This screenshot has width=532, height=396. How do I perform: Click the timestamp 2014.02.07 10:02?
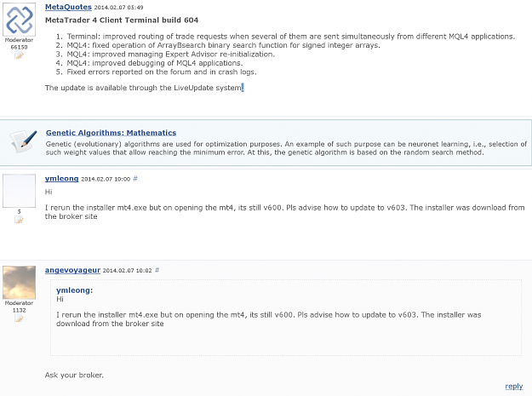pyautogui.click(x=127, y=271)
